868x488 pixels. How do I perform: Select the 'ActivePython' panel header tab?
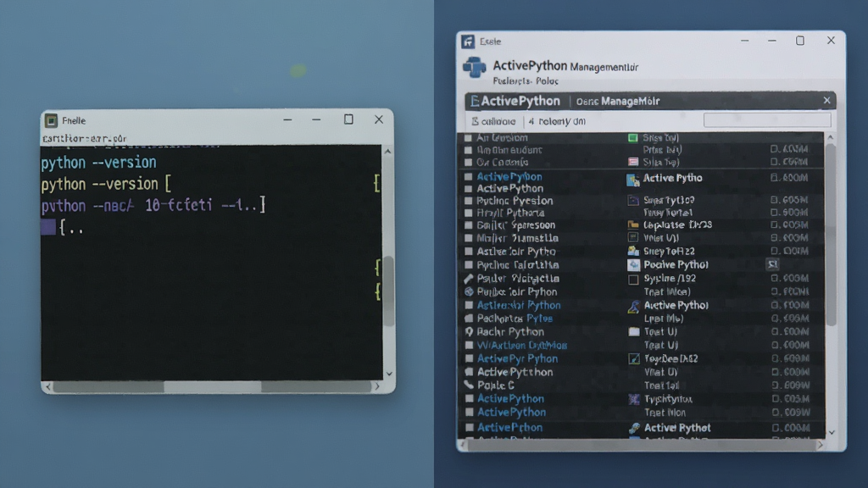click(x=515, y=102)
